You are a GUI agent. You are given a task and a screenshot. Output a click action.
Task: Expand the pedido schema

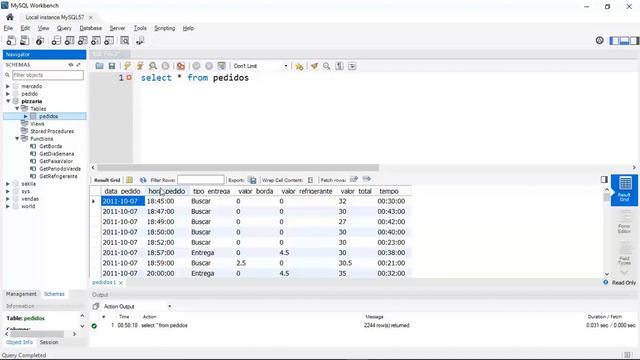point(8,93)
